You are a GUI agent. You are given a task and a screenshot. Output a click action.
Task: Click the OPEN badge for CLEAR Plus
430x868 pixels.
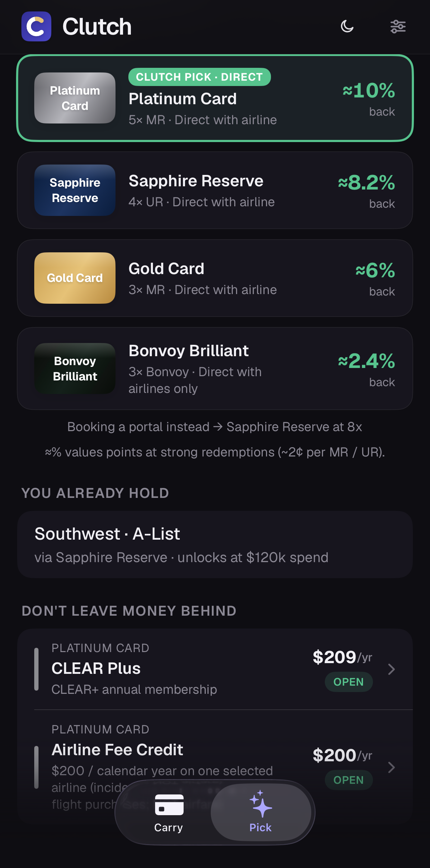349,682
